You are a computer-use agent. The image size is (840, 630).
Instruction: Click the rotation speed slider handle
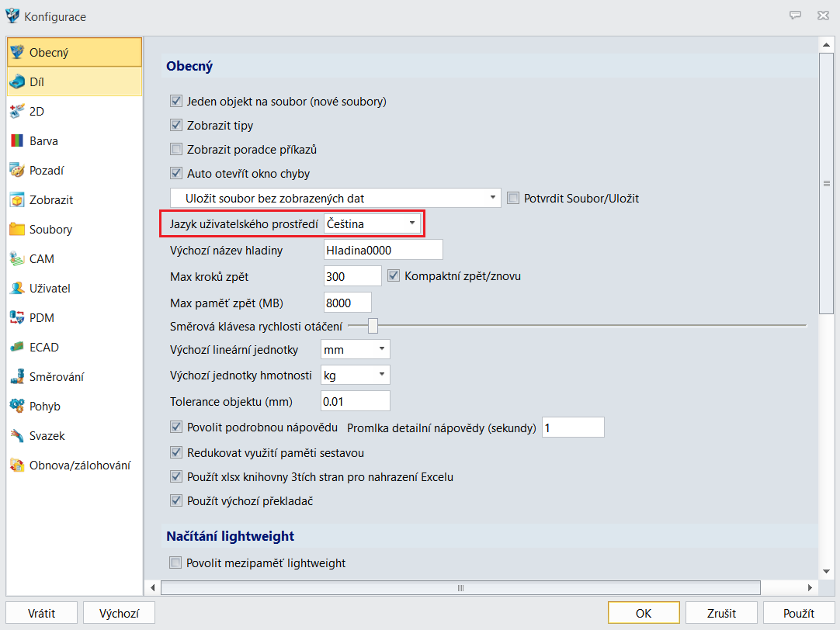pos(373,326)
